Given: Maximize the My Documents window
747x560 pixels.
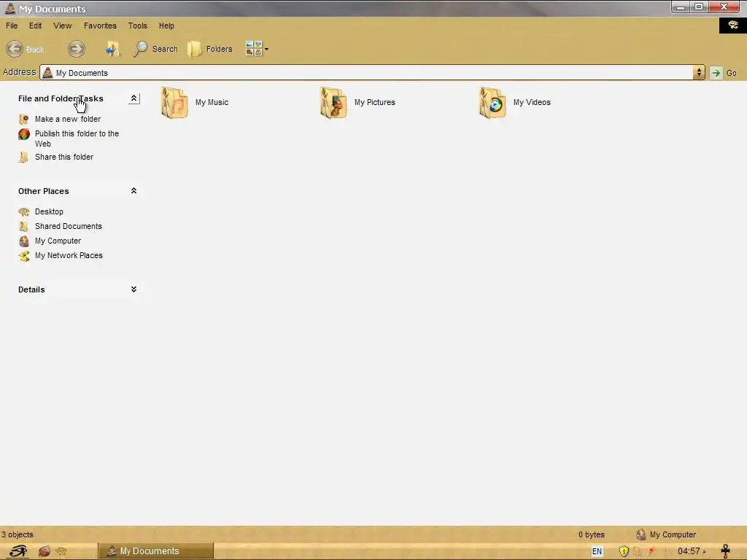Looking at the screenshot, I should click(699, 7).
